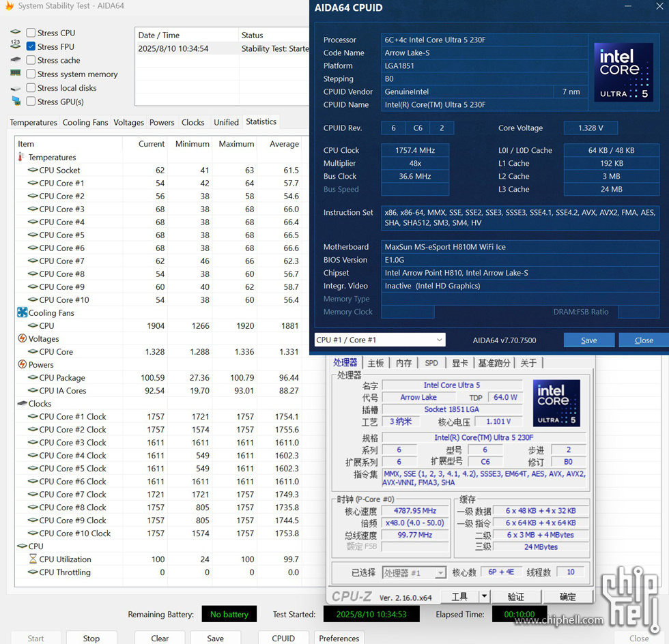The image size is (669, 644).
Task: Open the CPU #1 / Core #1 dropdown
Action: [380, 340]
